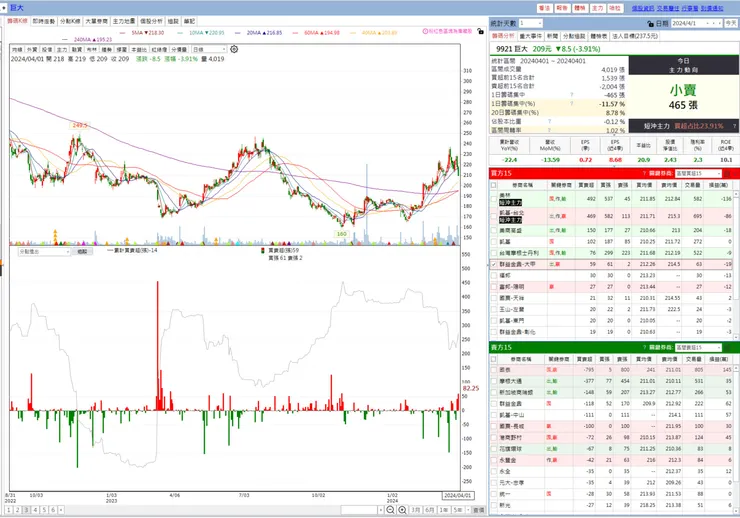Open the 到價通知 link

click(712, 8)
